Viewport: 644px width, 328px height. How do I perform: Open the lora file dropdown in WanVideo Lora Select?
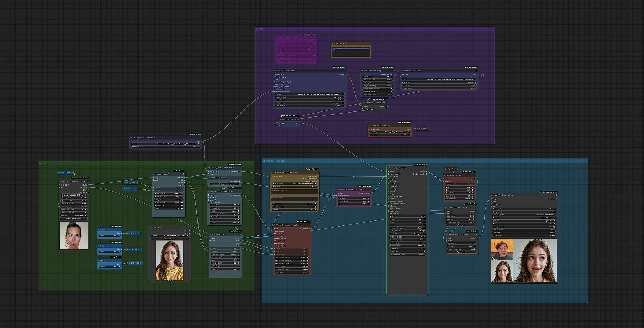tap(439, 79)
